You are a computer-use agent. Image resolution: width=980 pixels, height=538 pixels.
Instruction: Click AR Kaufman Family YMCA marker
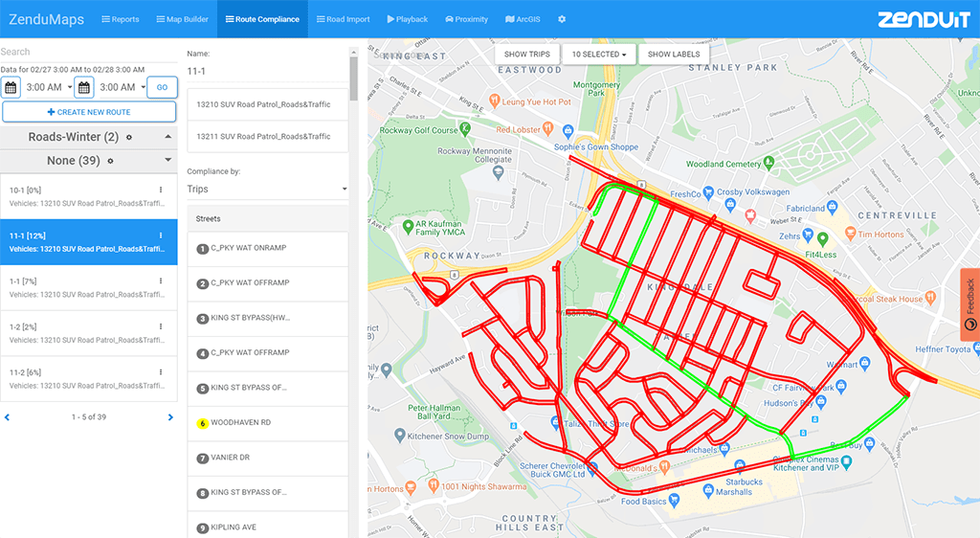coord(408,226)
